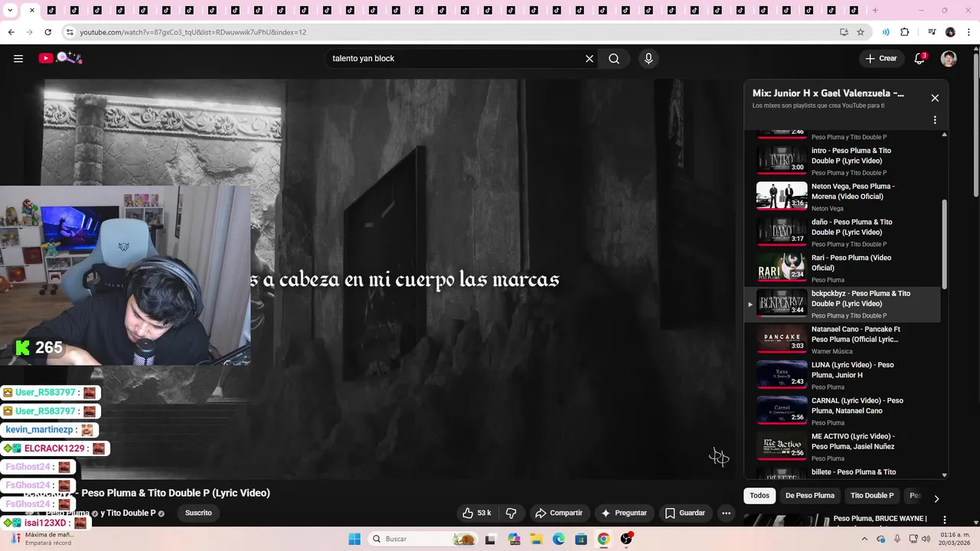The image size is (980, 551).
Task: Click the playlist panel scrollbar thumb
Action: [x=944, y=244]
